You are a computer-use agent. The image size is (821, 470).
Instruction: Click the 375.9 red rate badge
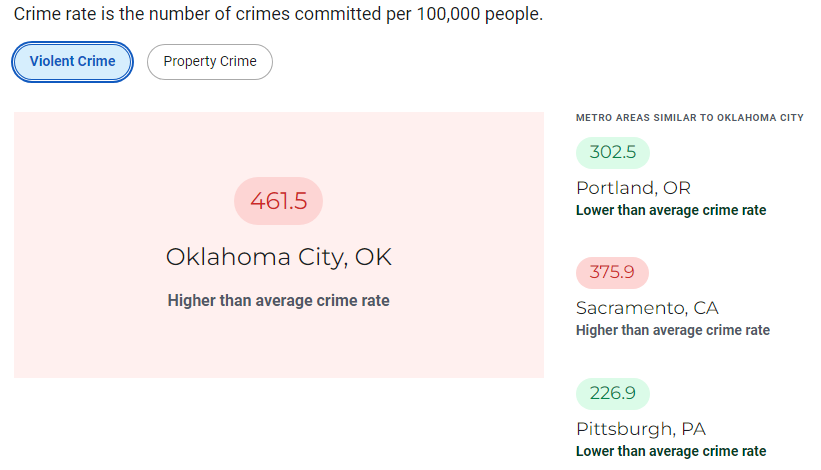pos(612,272)
